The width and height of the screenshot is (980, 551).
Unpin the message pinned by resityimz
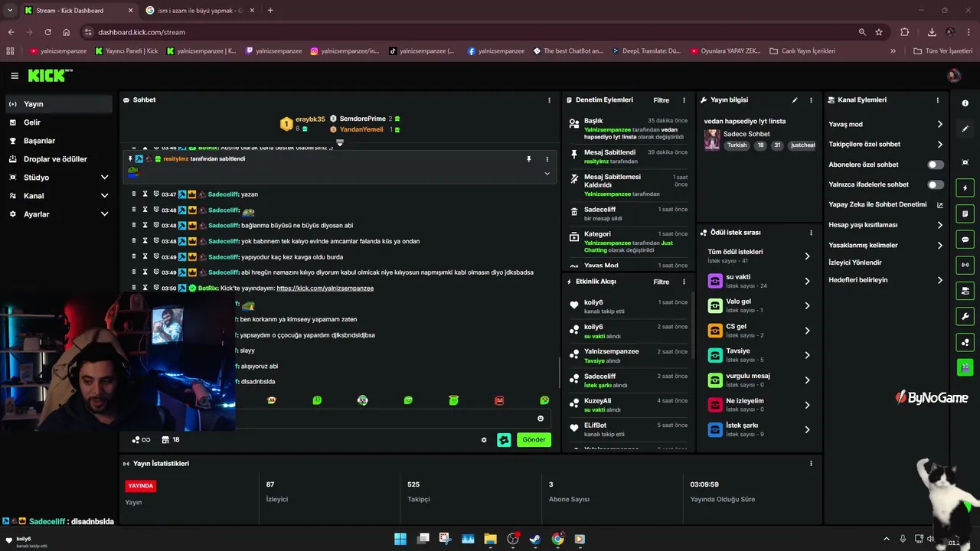click(x=528, y=159)
